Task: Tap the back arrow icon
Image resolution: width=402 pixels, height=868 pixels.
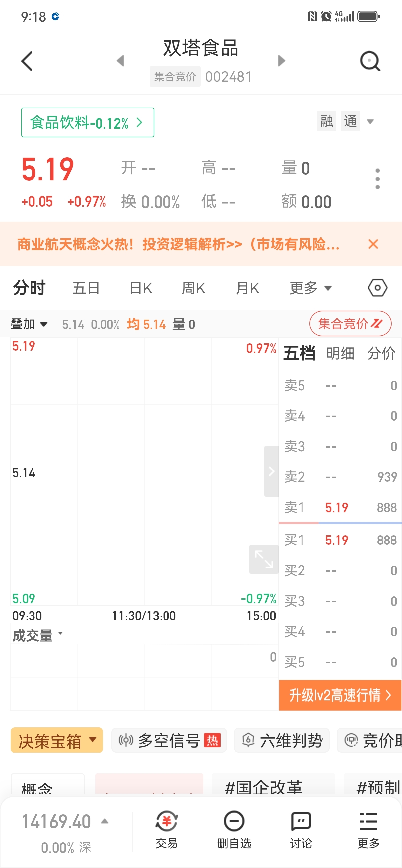Action: pos(27,61)
